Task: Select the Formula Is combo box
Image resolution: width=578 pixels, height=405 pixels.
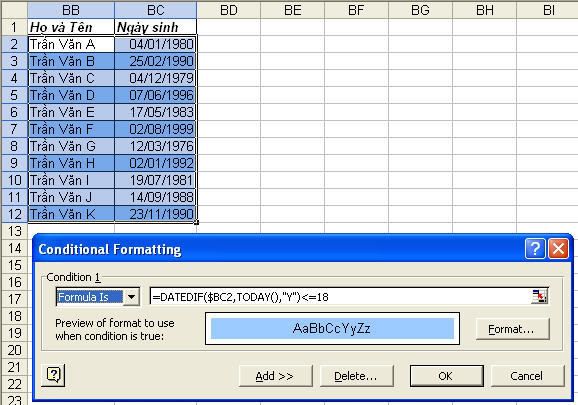Action: 98,297
